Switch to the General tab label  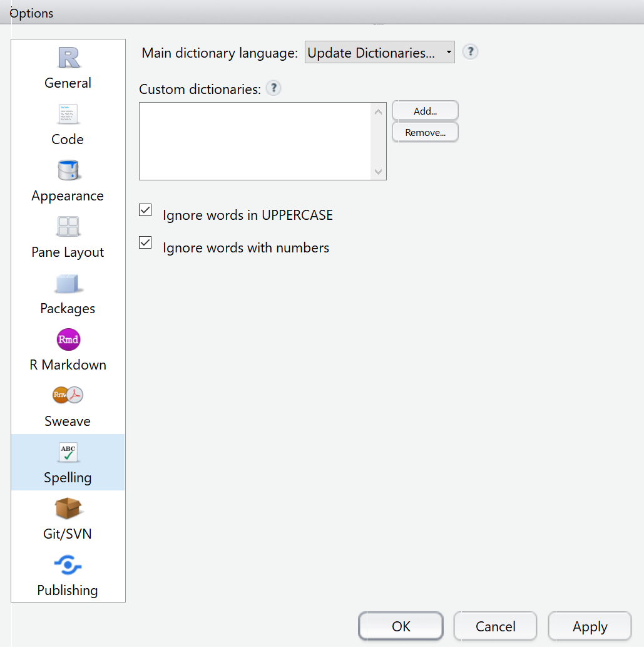coord(68,83)
